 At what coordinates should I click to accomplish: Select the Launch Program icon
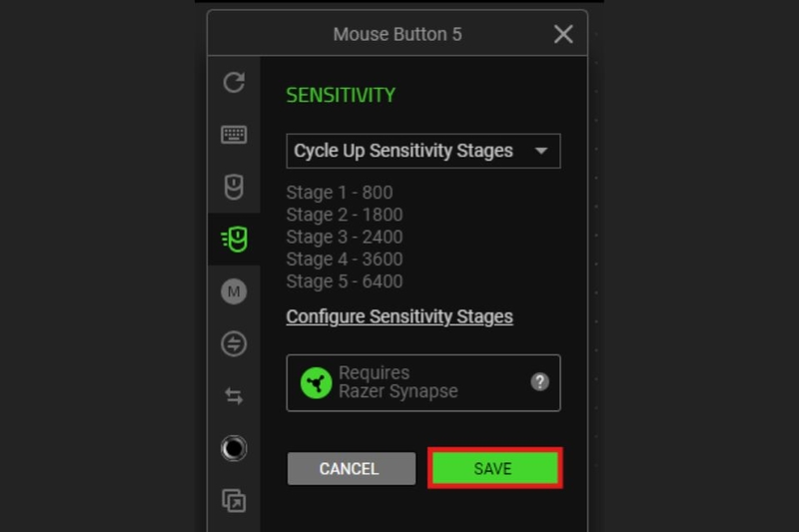pos(234,501)
